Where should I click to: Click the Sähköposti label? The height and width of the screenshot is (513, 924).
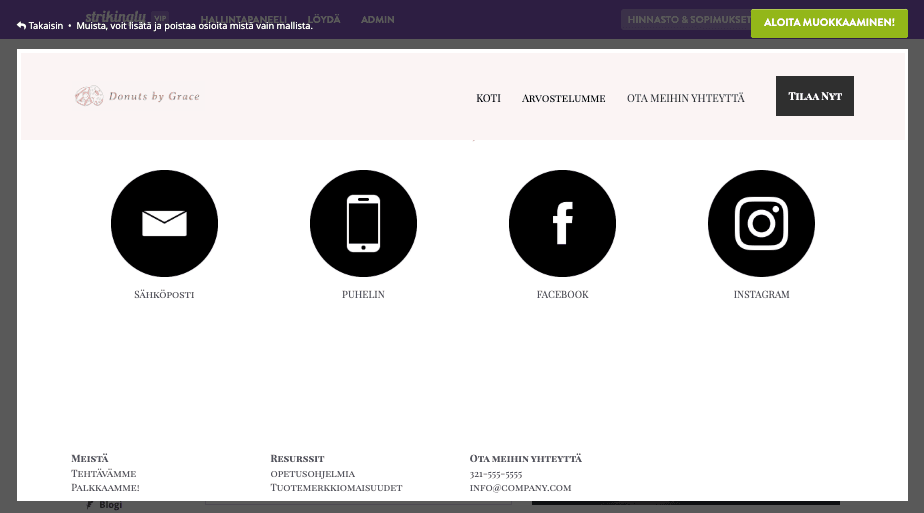click(164, 294)
